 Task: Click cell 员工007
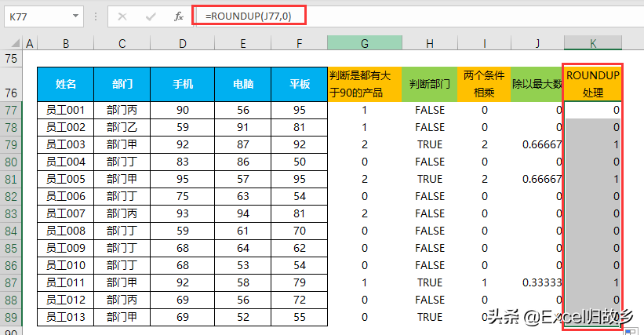click(x=66, y=213)
